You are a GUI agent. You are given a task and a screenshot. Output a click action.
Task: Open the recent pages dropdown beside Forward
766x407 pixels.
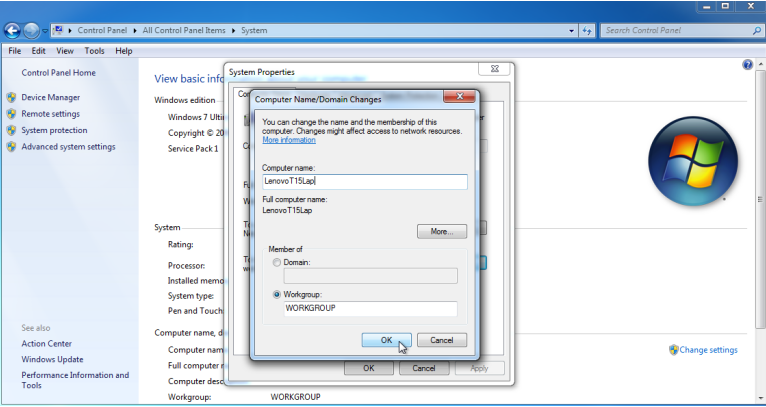[45, 31]
